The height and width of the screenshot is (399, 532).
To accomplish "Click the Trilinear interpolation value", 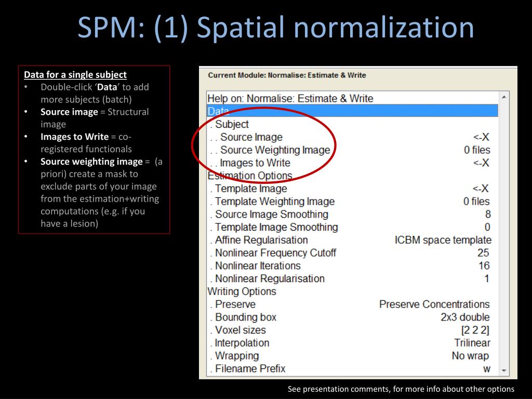I will [472, 343].
